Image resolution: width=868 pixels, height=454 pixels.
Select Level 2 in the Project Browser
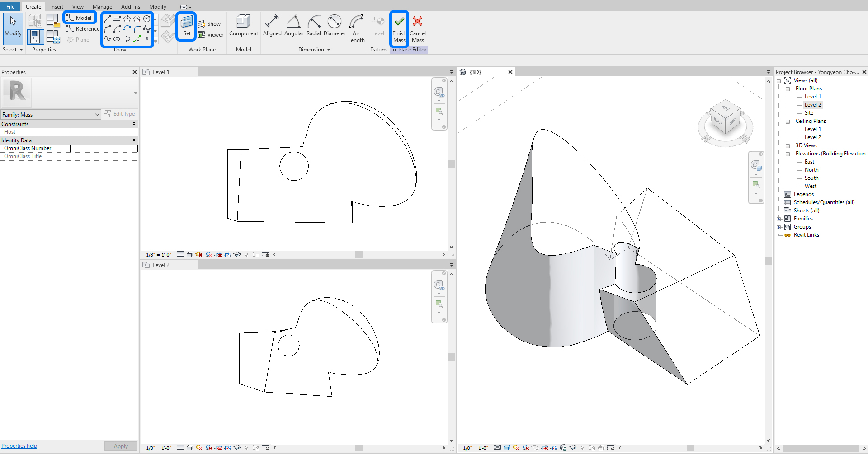(x=813, y=105)
